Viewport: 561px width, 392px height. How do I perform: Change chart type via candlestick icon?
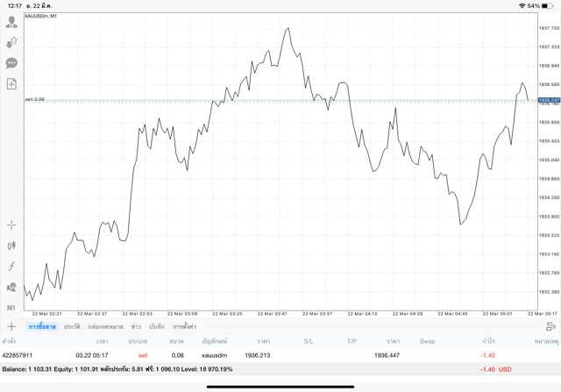(11, 246)
